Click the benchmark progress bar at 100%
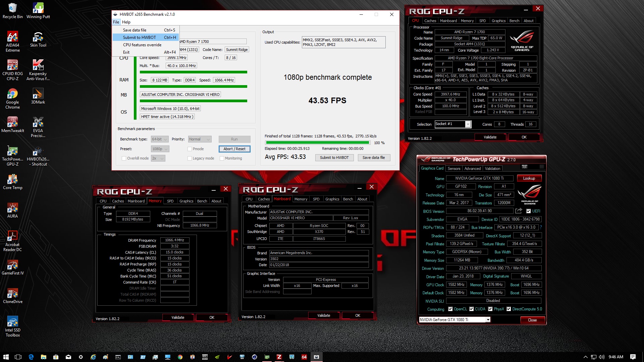 point(317,143)
